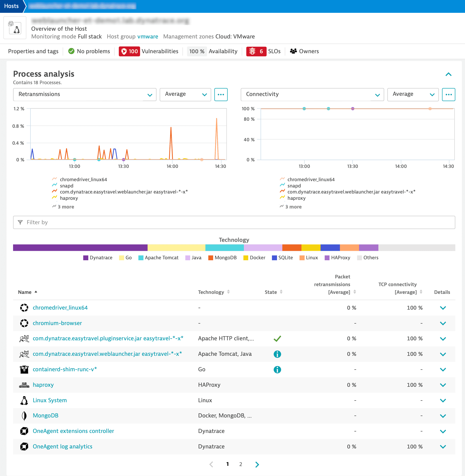Expand details for chromedriver_linux64 row
The image size is (465, 476).
tap(443, 308)
